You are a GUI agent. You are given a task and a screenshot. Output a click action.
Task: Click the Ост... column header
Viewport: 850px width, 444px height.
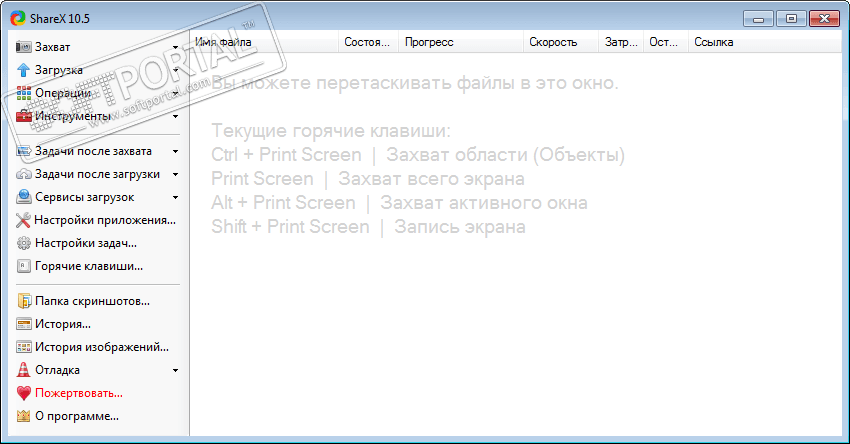666,42
